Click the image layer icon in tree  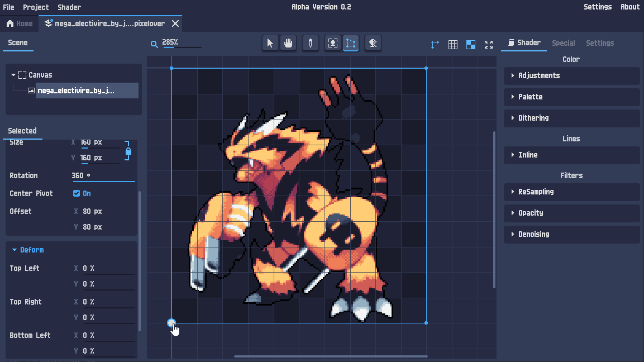(31, 90)
